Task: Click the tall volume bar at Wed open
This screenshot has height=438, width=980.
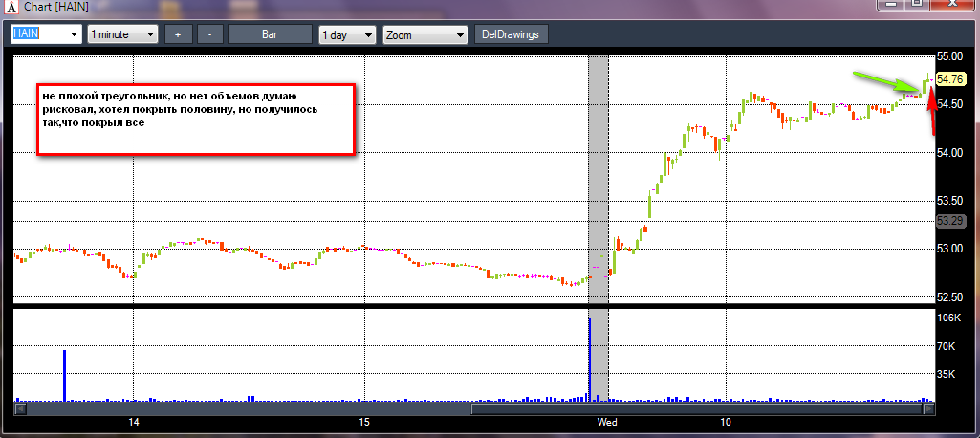Action: (590, 357)
